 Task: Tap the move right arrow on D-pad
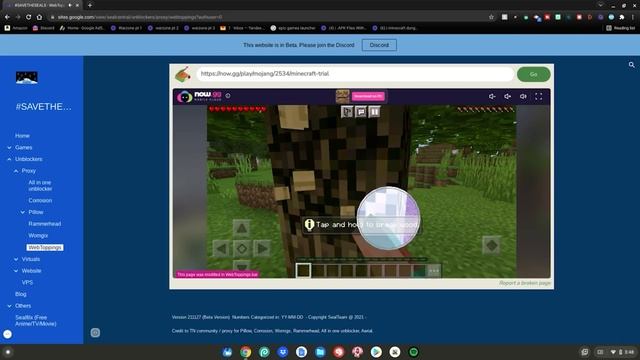click(x=262, y=248)
